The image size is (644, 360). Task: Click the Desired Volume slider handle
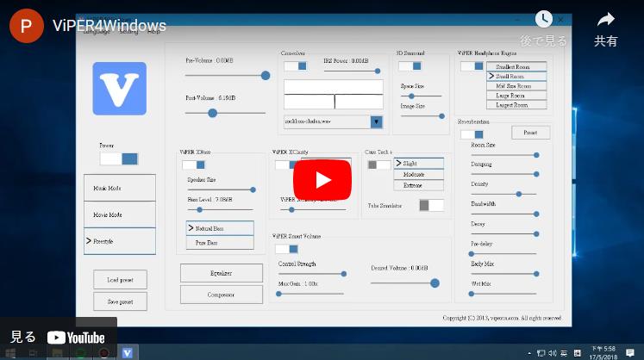click(435, 282)
